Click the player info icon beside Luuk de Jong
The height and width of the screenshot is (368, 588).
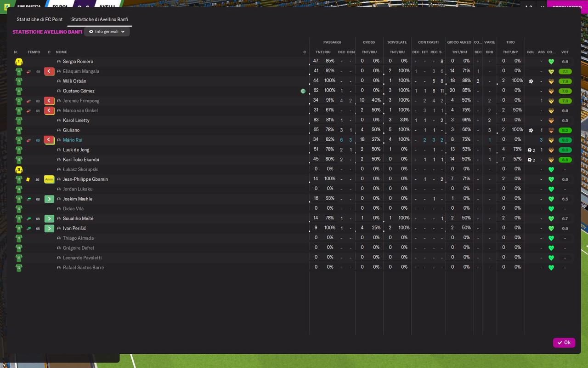tap(59, 150)
